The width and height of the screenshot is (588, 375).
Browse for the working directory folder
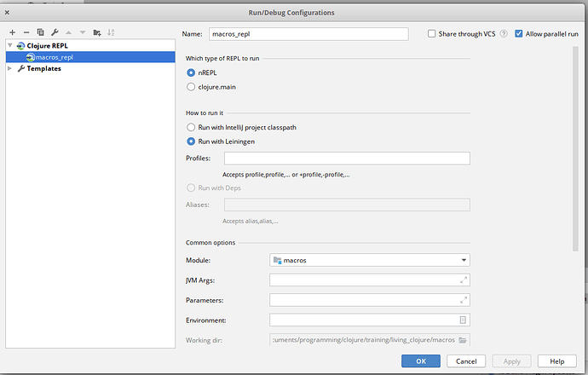[x=463, y=340]
